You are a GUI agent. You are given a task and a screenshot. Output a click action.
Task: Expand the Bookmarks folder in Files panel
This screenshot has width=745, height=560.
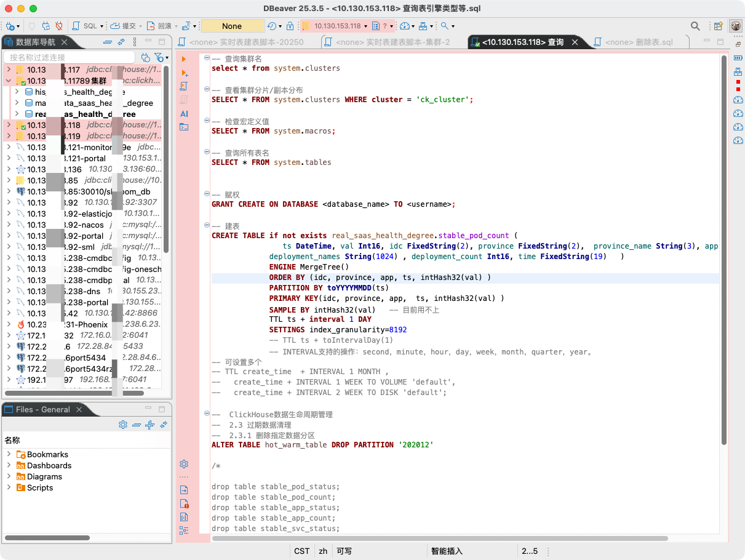pyautogui.click(x=9, y=455)
